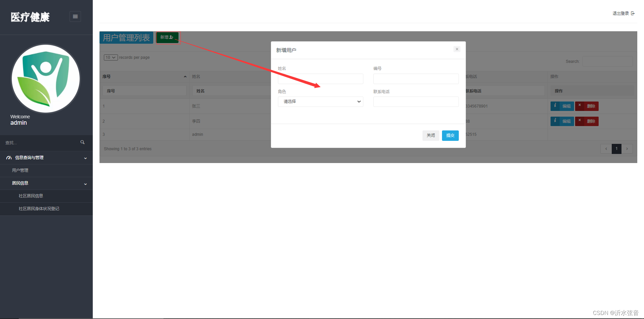The image size is (644, 319).
Task: Click the 提交 button in the dialog
Action: 450,135
